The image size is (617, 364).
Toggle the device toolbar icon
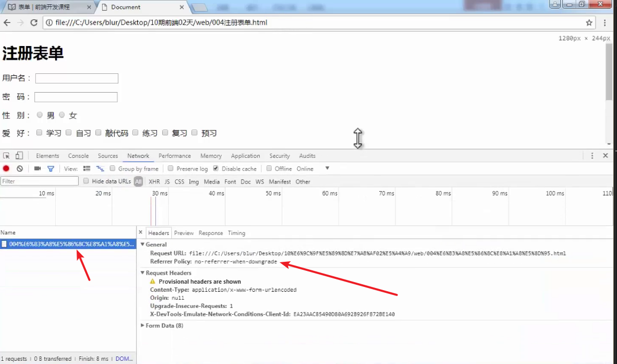pyautogui.click(x=19, y=156)
